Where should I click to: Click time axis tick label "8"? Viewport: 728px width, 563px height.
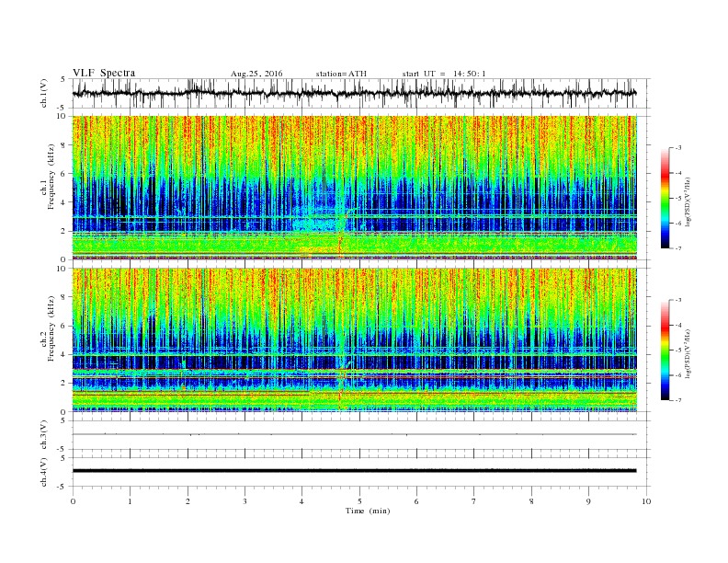click(x=531, y=501)
